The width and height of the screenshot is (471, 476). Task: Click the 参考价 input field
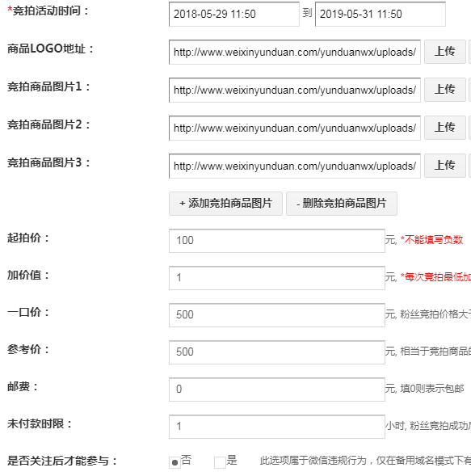tap(277, 352)
